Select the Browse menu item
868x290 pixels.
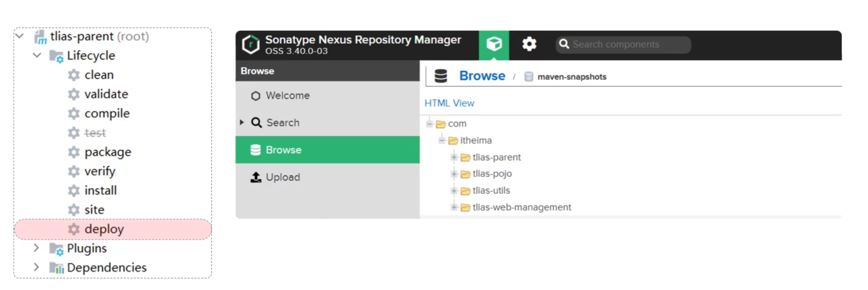tap(327, 150)
